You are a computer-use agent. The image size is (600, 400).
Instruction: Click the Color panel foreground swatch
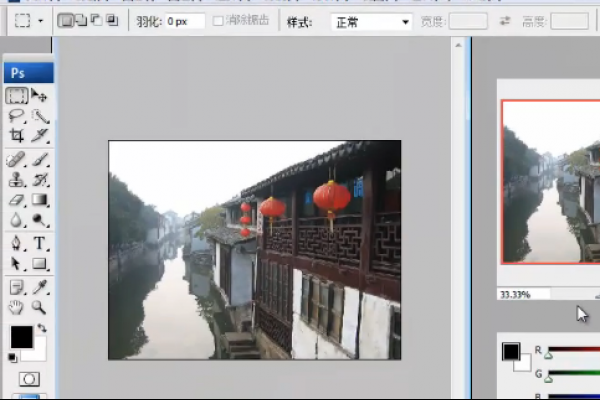[510, 351]
